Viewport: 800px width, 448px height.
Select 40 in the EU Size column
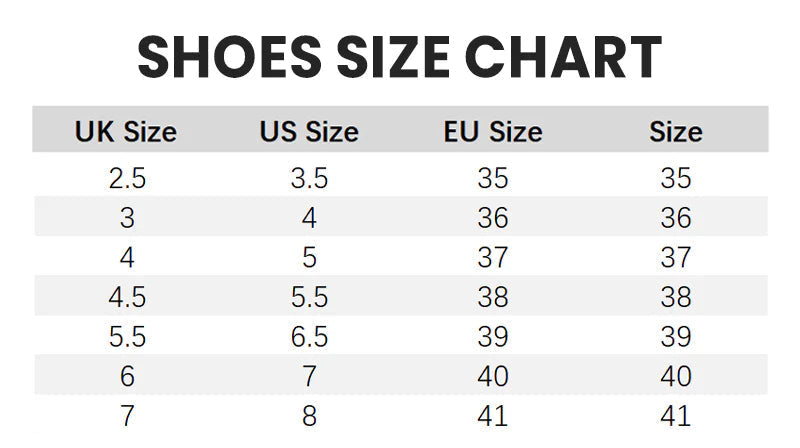click(x=493, y=376)
